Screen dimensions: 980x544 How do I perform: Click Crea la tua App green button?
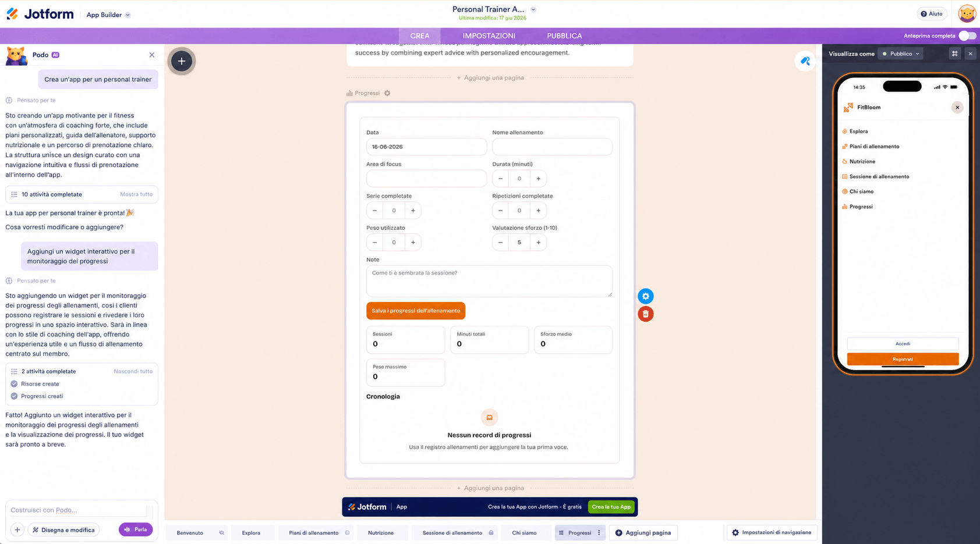tap(611, 507)
